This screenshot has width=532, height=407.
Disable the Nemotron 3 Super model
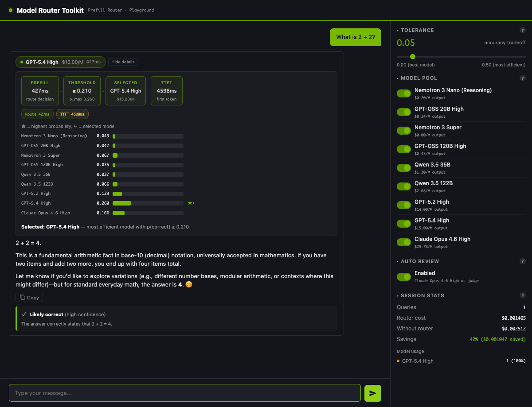pos(404,131)
